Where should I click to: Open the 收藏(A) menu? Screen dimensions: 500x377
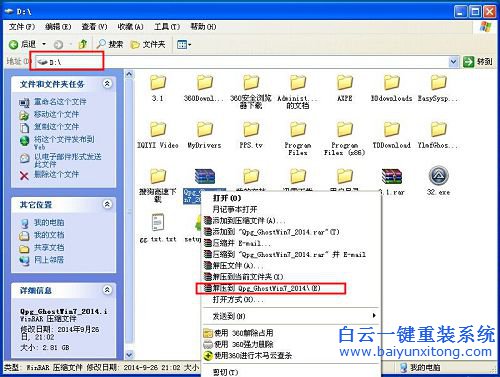pyautogui.click(x=130, y=27)
